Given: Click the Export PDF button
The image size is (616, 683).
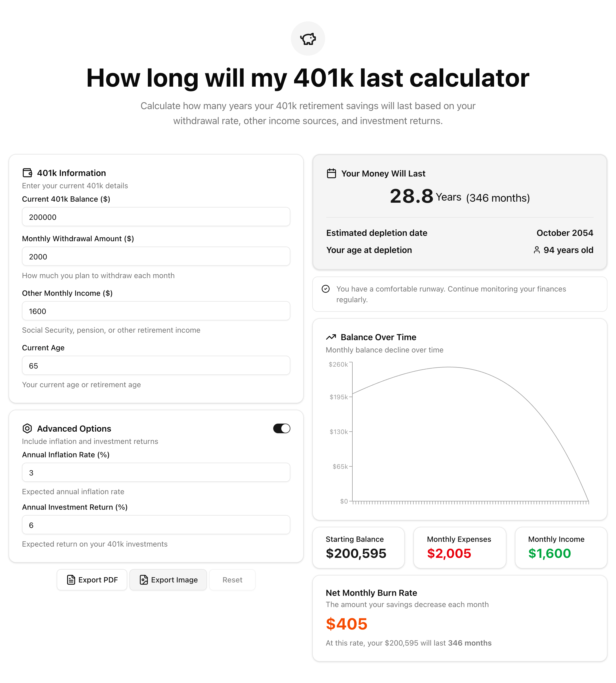Looking at the screenshot, I should tap(92, 580).
